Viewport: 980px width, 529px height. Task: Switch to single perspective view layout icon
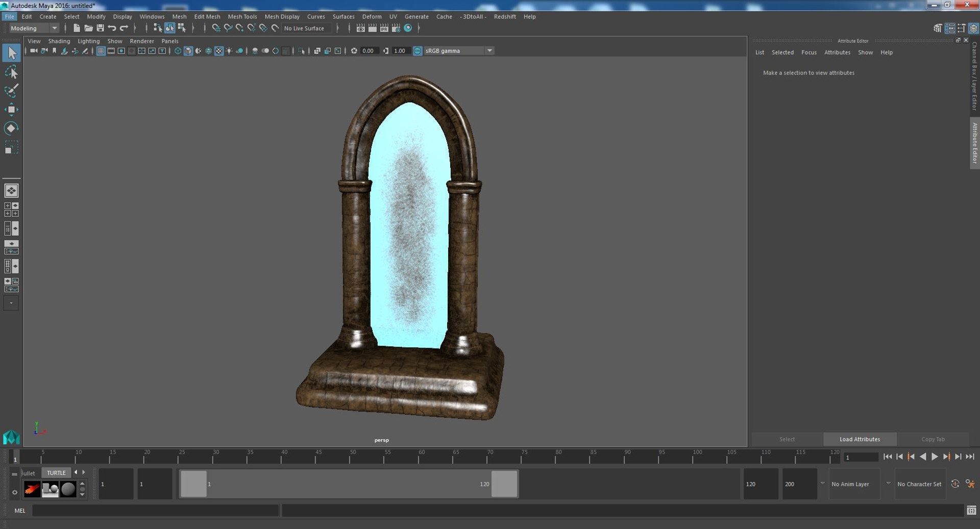pyautogui.click(x=11, y=191)
